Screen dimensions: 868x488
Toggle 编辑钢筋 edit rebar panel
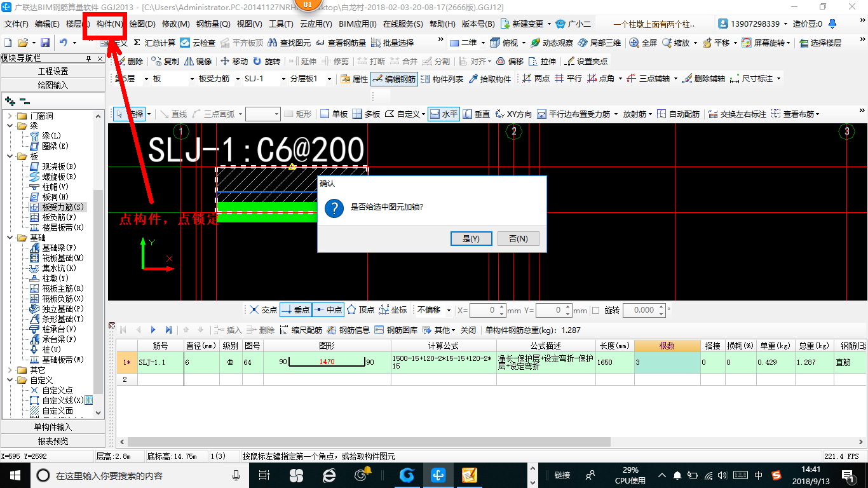point(394,79)
